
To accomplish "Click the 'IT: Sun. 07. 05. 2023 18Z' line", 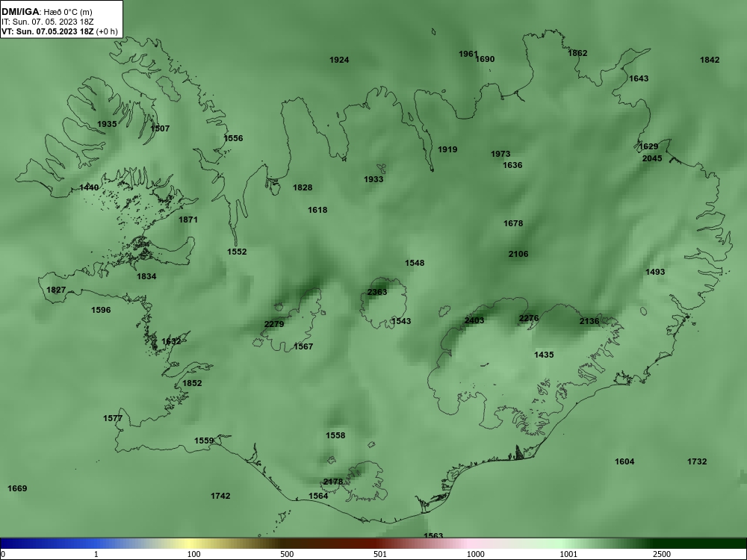I will coord(48,22).
